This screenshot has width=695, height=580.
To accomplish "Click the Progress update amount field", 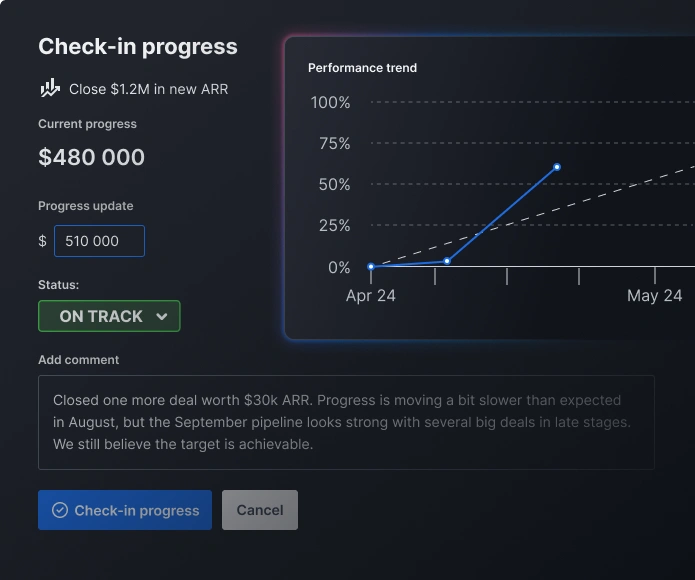I will (x=99, y=241).
